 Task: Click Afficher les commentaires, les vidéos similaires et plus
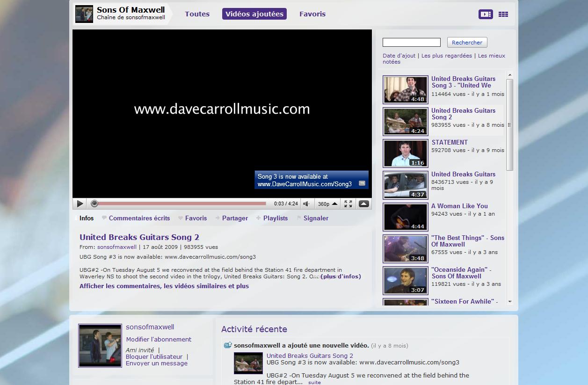164,286
